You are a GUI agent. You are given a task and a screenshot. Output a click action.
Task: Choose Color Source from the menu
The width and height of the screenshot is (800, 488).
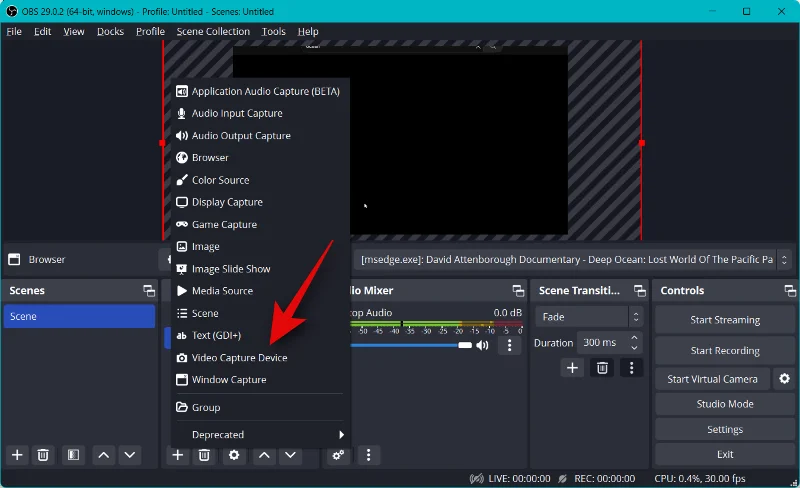coord(260,180)
